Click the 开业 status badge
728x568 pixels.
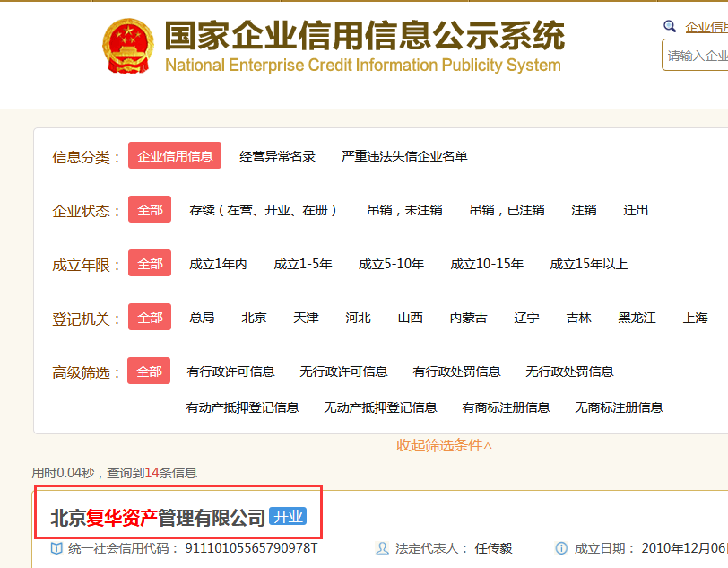coord(288,517)
